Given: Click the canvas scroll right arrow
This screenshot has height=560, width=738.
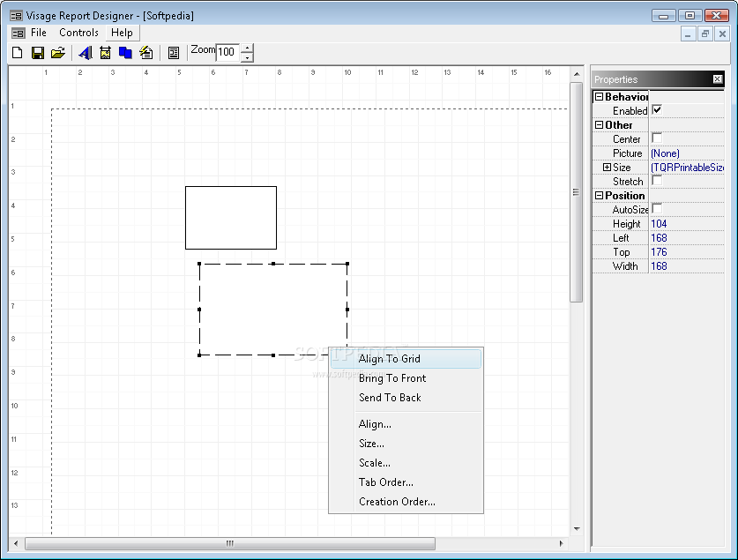Looking at the screenshot, I should 561,543.
